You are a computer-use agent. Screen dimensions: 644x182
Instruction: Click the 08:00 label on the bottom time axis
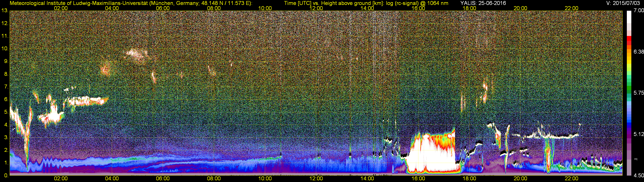214,179
